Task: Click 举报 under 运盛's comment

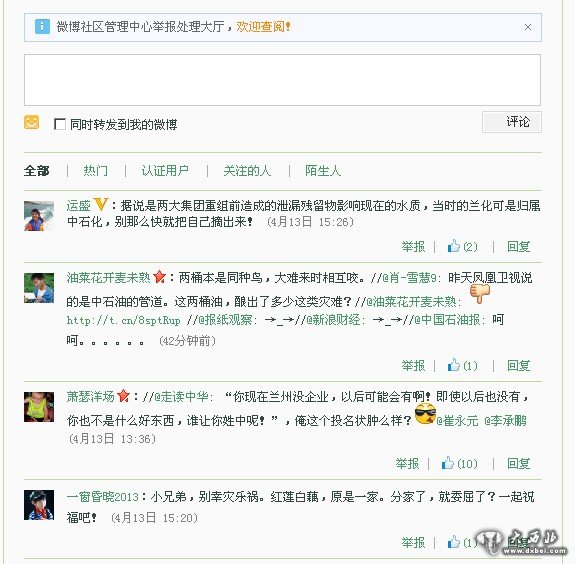Action: [413, 246]
